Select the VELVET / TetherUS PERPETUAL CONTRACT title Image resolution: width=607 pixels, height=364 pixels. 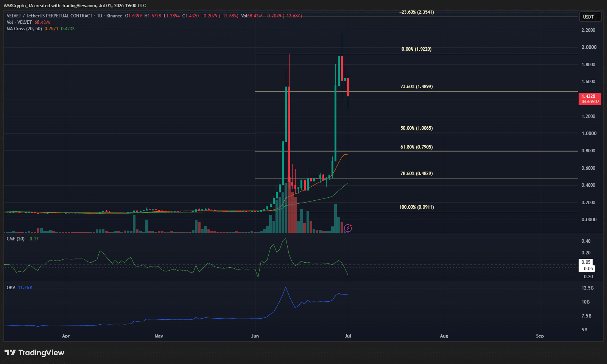pos(50,16)
